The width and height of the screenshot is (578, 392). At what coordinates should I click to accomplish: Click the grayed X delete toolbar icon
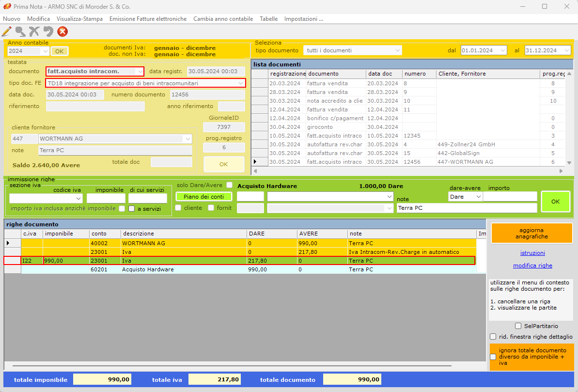pos(34,32)
